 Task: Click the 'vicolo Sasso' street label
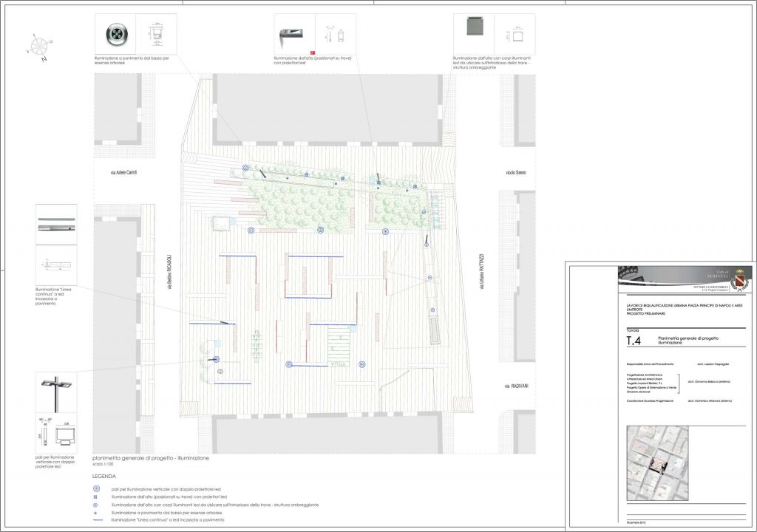click(515, 173)
